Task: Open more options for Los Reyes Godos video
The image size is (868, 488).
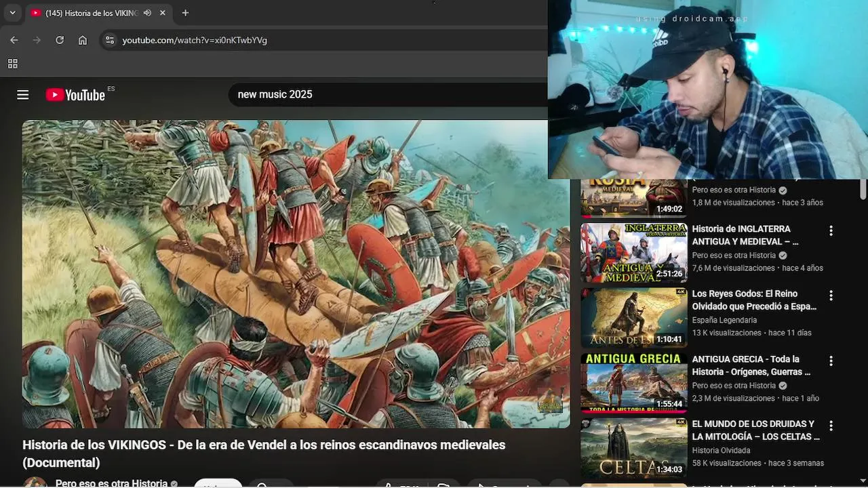Action: 831,296
